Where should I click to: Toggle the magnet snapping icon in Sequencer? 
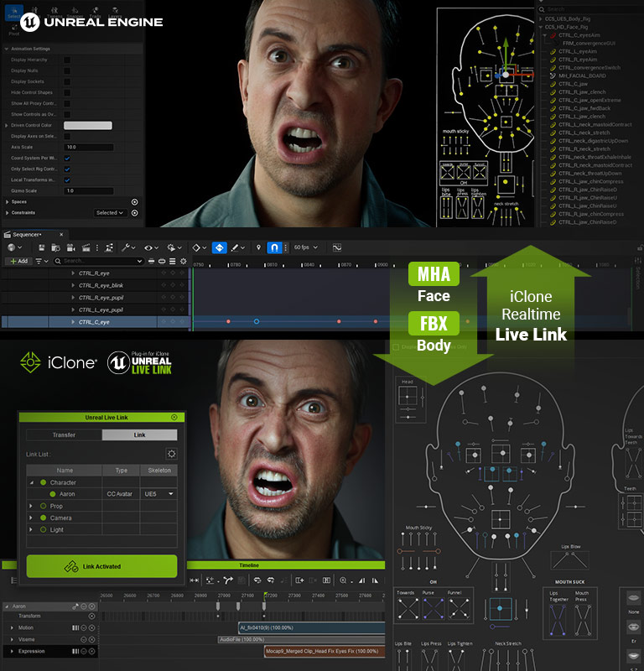tap(274, 248)
